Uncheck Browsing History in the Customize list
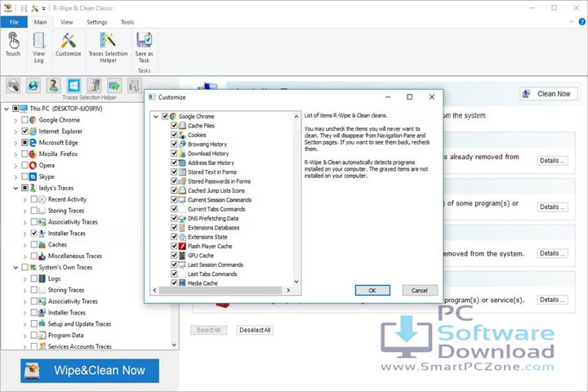Image resolution: width=588 pixels, height=392 pixels. [174, 144]
